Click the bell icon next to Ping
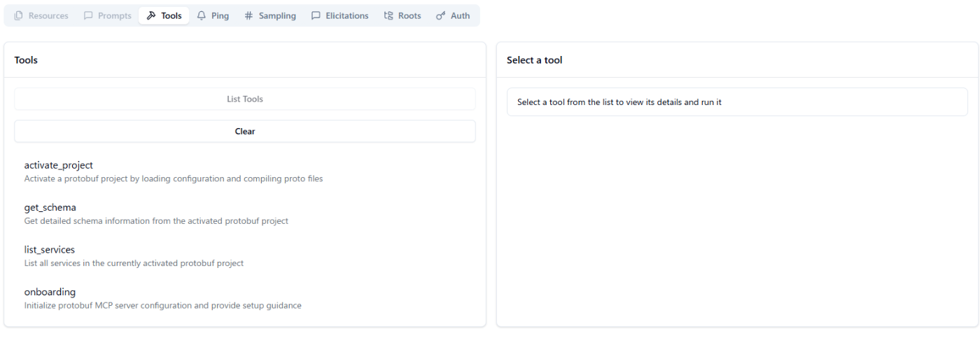This screenshot has width=980, height=345. pos(202,15)
